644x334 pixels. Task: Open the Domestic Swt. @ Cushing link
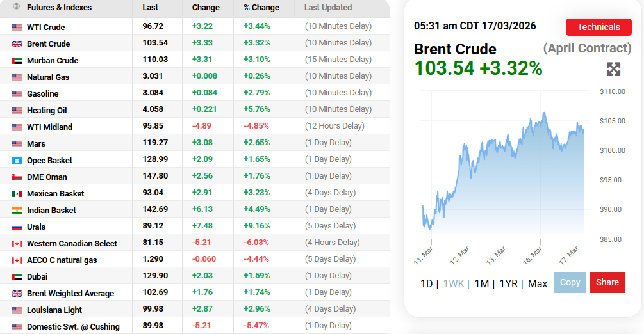click(73, 327)
